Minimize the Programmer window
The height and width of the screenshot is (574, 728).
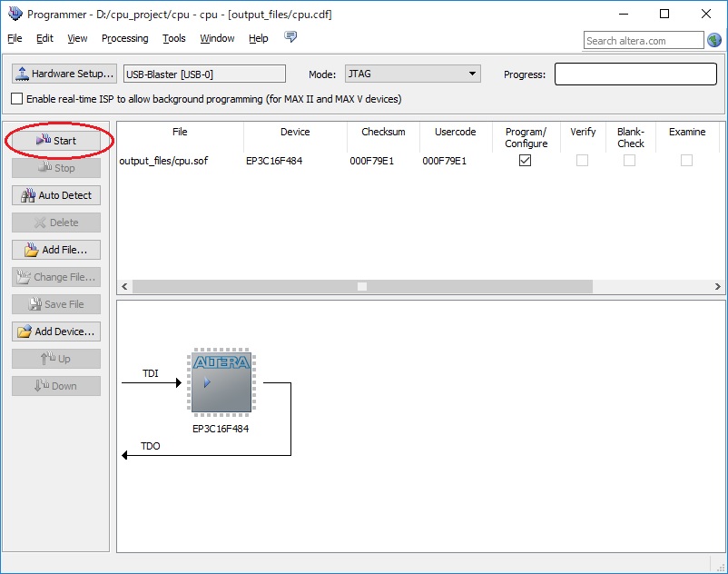624,14
